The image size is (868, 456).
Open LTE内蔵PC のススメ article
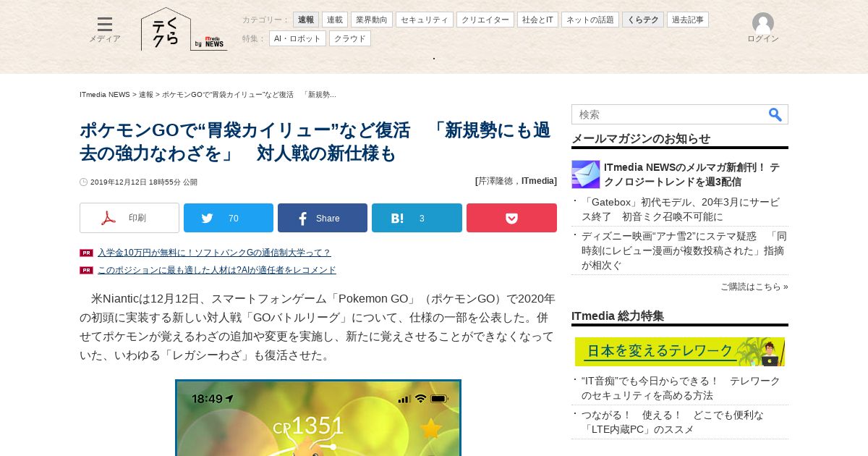click(x=673, y=422)
